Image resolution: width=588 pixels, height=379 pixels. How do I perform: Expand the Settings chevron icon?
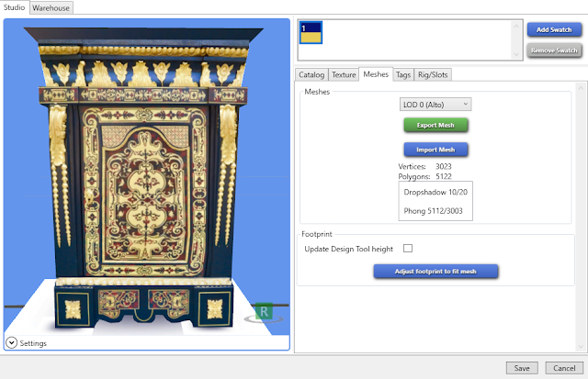pos(11,342)
